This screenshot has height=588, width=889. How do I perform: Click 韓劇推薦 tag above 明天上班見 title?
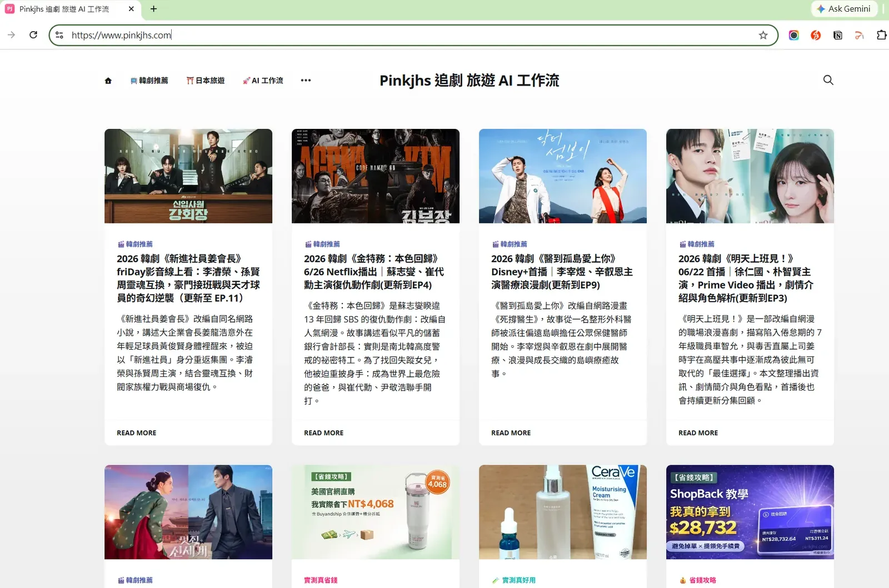697,244
